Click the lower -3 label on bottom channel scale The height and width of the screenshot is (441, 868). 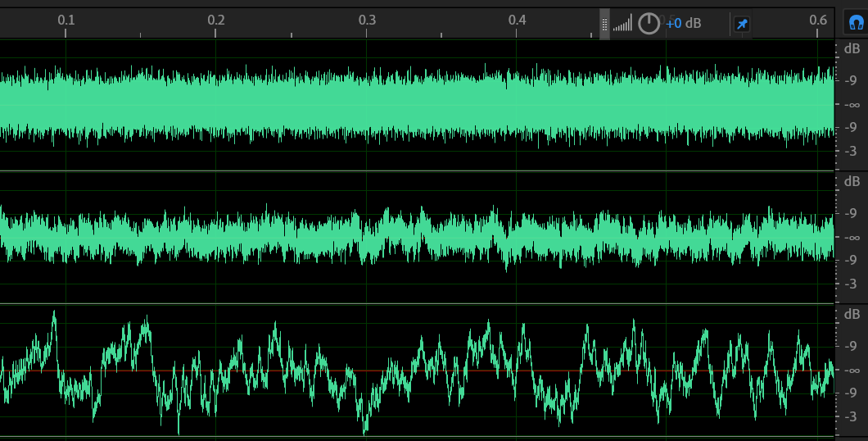(852, 416)
